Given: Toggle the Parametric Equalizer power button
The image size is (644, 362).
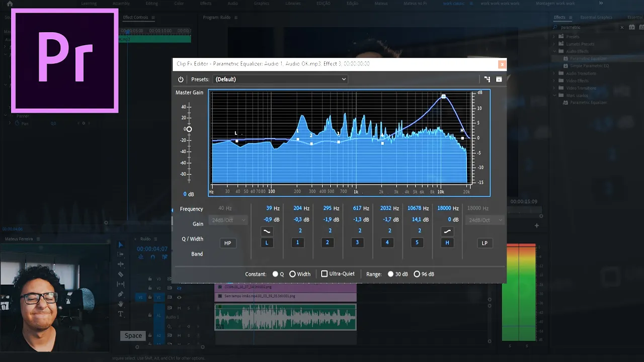Looking at the screenshot, I should [x=181, y=79].
